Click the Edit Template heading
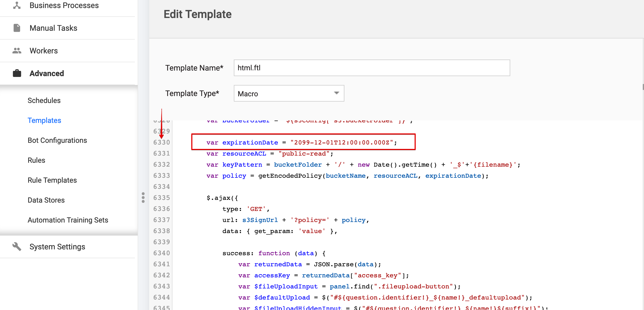Viewport: 644px width, 310px height. tap(198, 14)
